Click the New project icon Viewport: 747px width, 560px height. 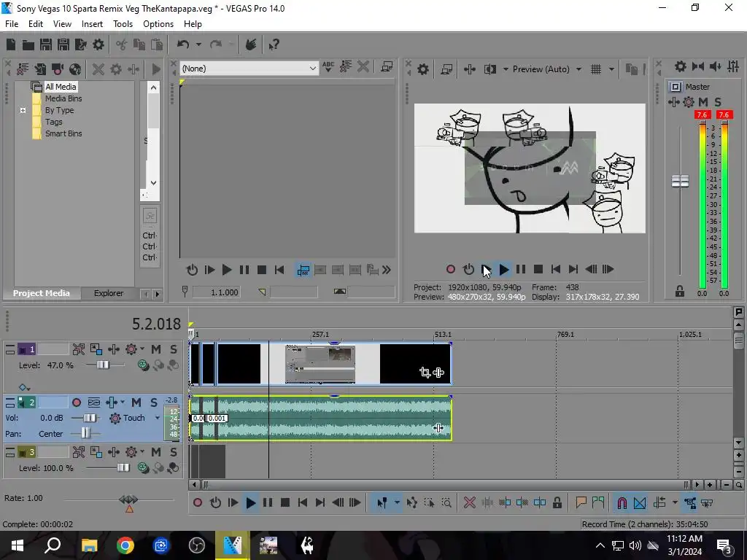10,44
